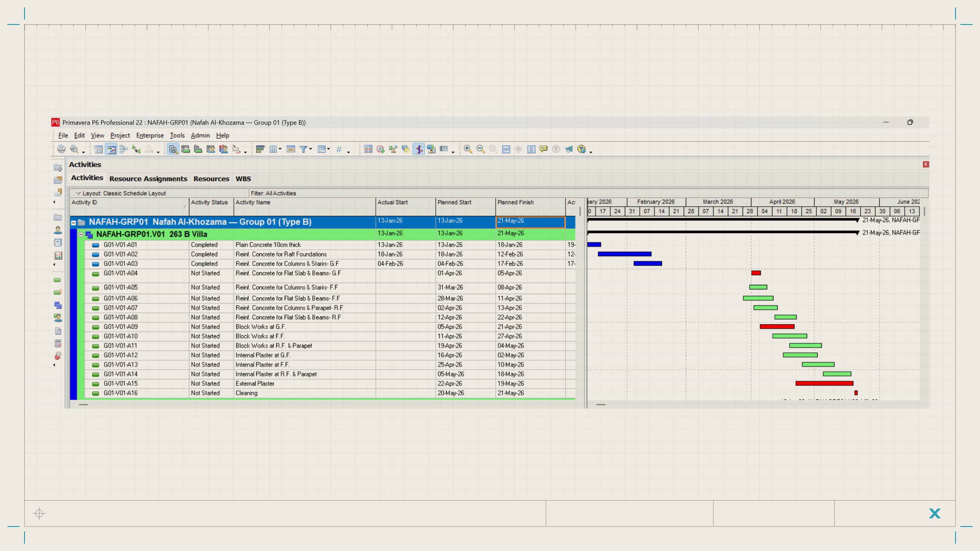Open the File menu

point(63,136)
